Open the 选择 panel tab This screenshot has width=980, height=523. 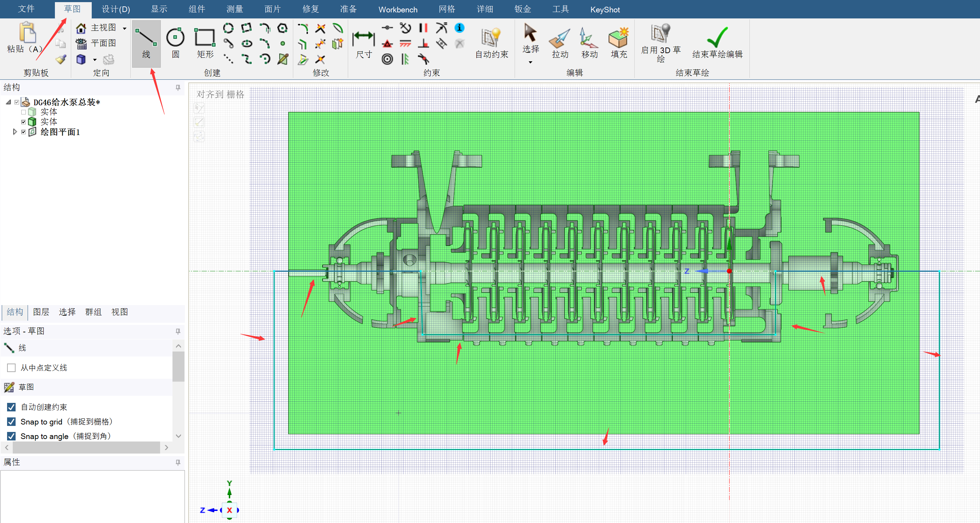[67, 312]
